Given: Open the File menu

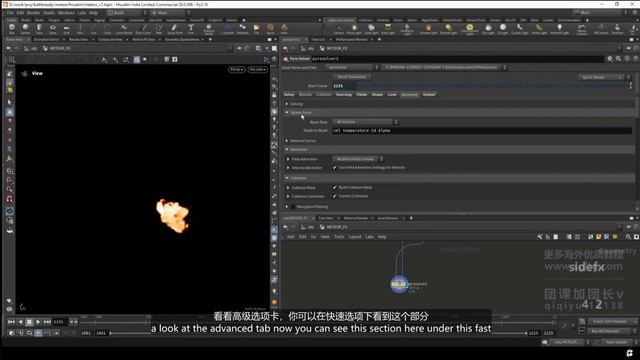Looking at the screenshot, I should tap(10, 13).
